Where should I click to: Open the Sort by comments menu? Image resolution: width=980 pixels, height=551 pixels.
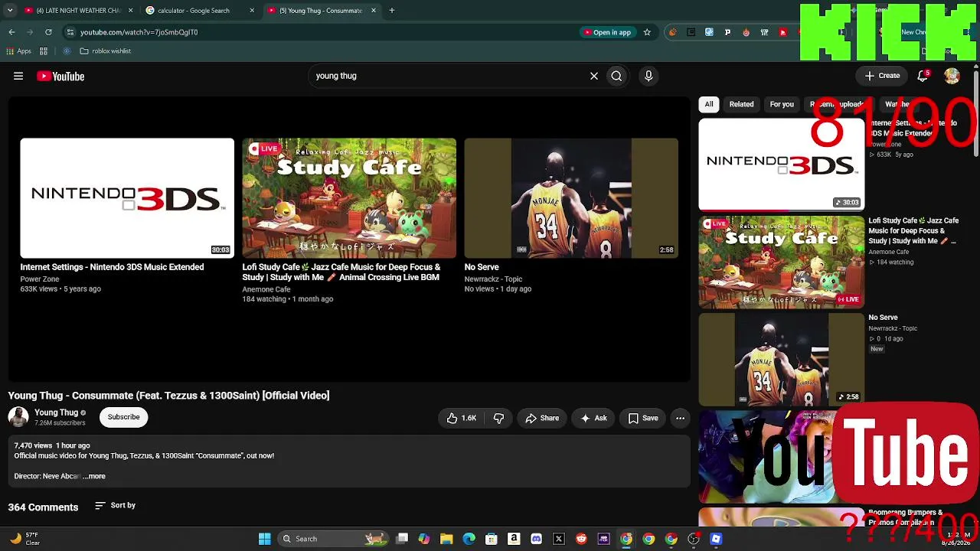tap(115, 506)
